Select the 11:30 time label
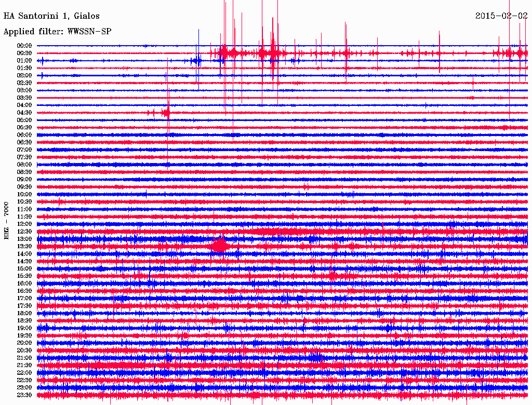Image resolution: width=532 pixels, height=405 pixels. coord(24,217)
